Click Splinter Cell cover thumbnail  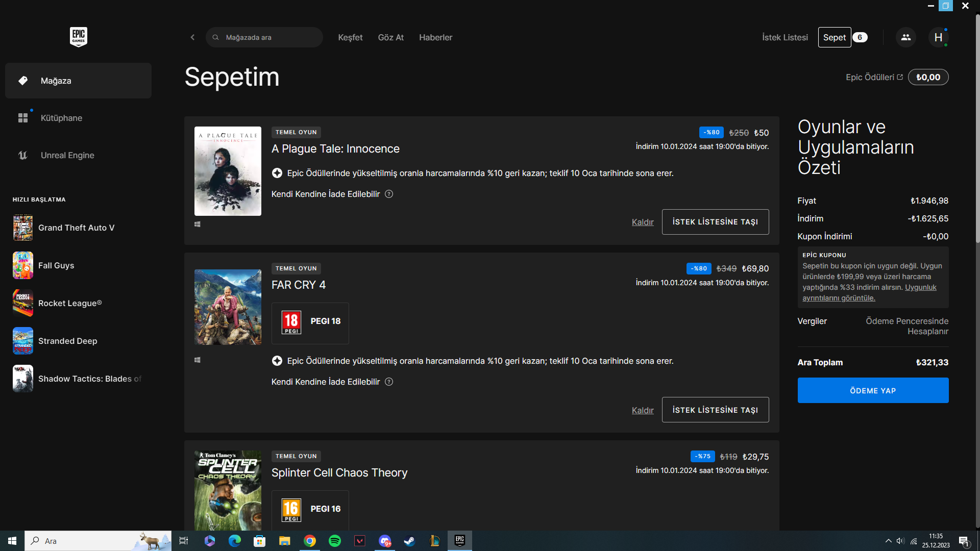click(x=228, y=490)
